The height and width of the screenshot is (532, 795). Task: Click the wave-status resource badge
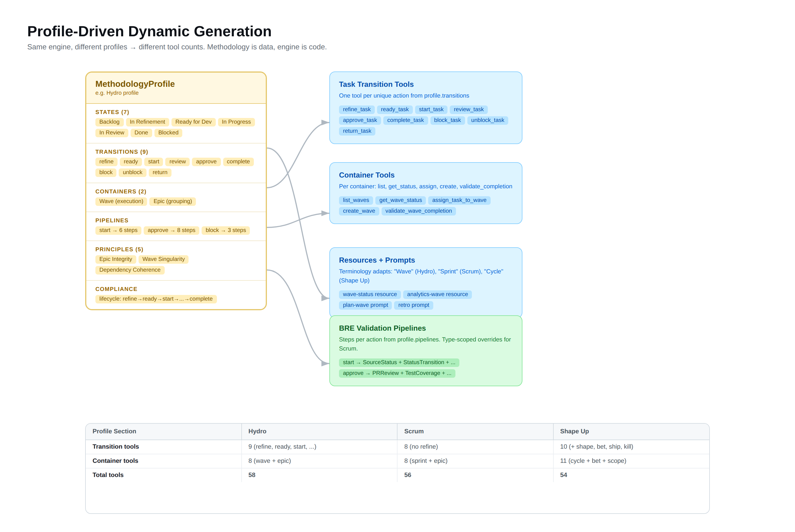369,294
